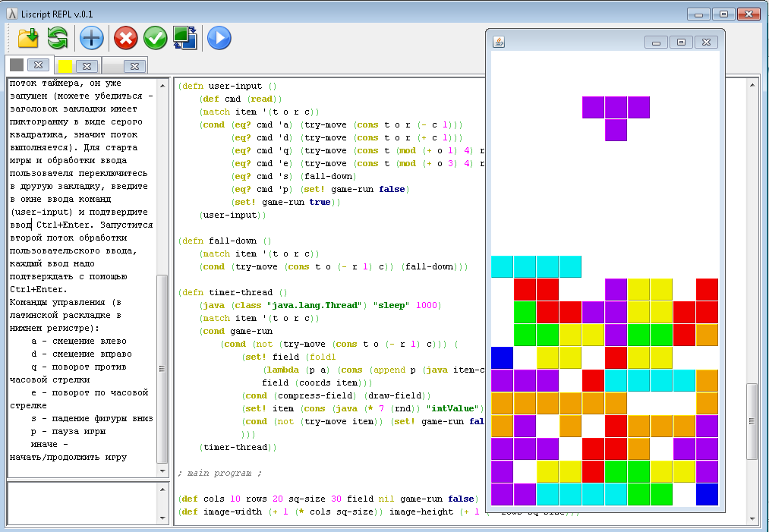Viewport: 769px width, 532px height.
Task: Close the yellow square tab
Action: coord(87,66)
